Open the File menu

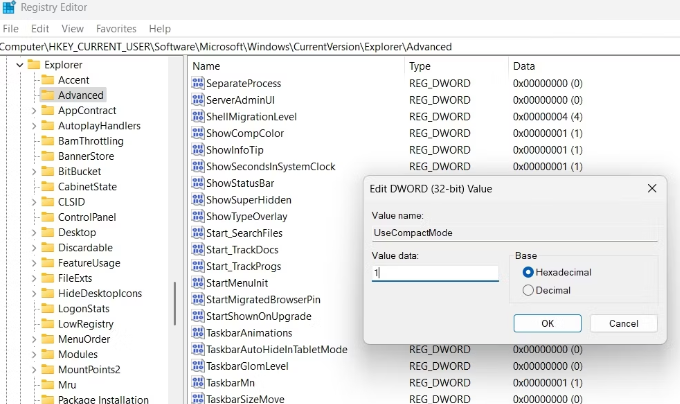tap(10, 29)
